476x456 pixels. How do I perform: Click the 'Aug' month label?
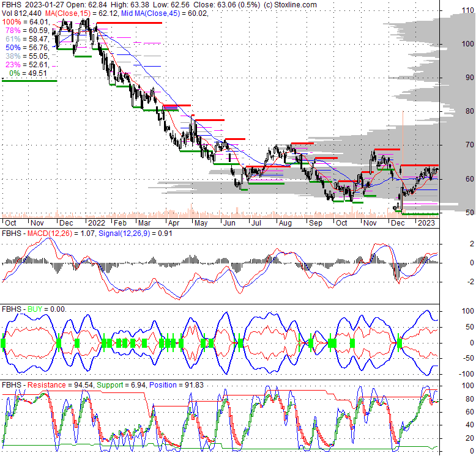[285, 223]
